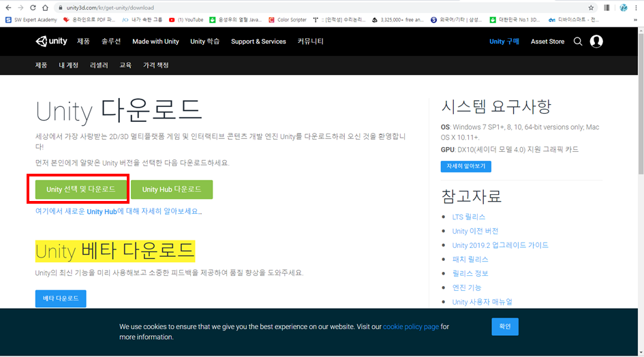Viewport: 644px width, 357px height.
Task: Click the Unity logo in the header
Action: (x=51, y=41)
